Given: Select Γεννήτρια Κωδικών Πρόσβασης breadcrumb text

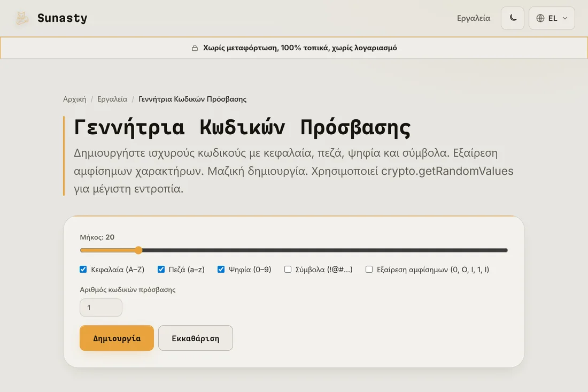Looking at the screenshot, I should point(192,99).
